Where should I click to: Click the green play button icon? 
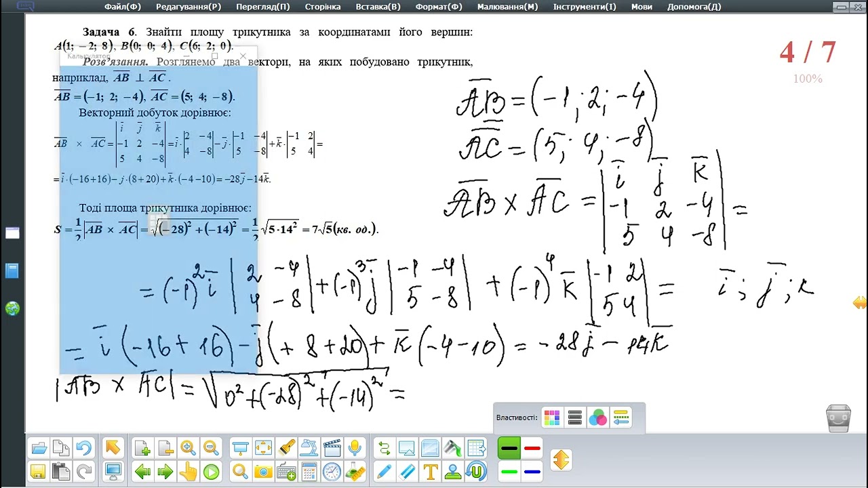(x=211, y=471)
